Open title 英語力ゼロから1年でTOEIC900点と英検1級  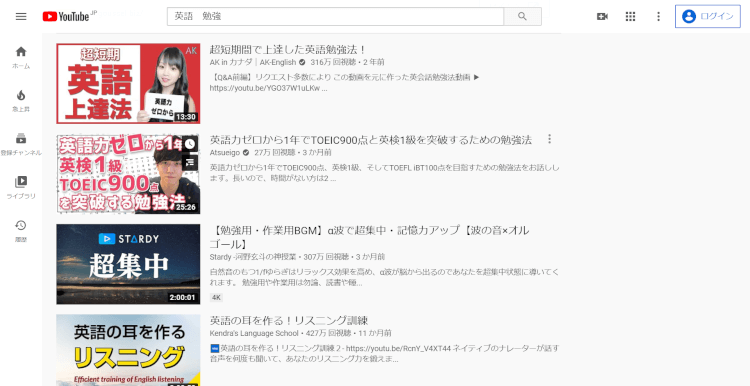click(371, 140)
